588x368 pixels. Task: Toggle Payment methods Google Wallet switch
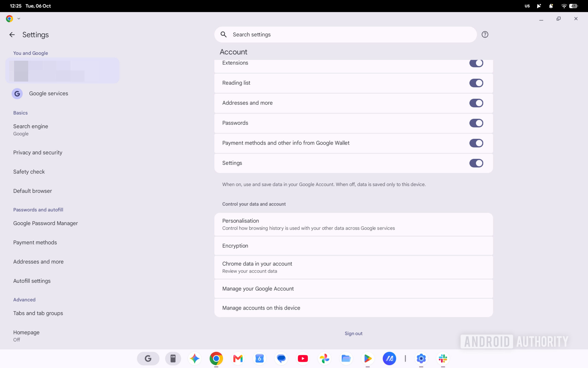[x=476, y=143]
